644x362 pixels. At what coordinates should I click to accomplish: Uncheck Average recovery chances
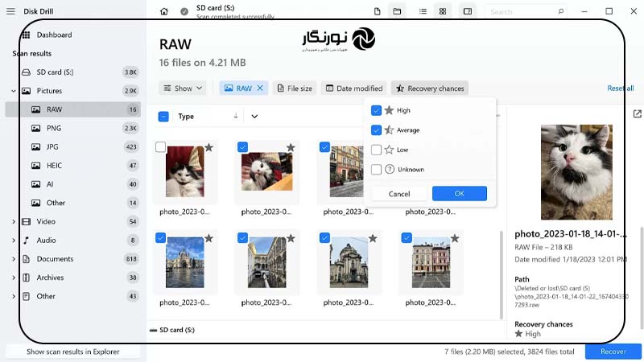pos(376,130)
